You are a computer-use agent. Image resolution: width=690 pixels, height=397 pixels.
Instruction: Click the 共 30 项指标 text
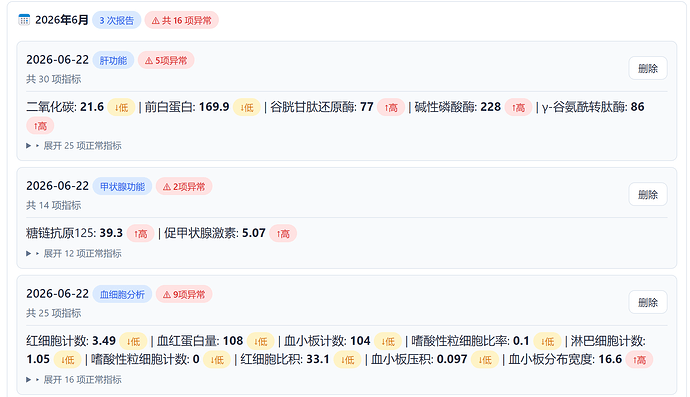tap(54, 79)
